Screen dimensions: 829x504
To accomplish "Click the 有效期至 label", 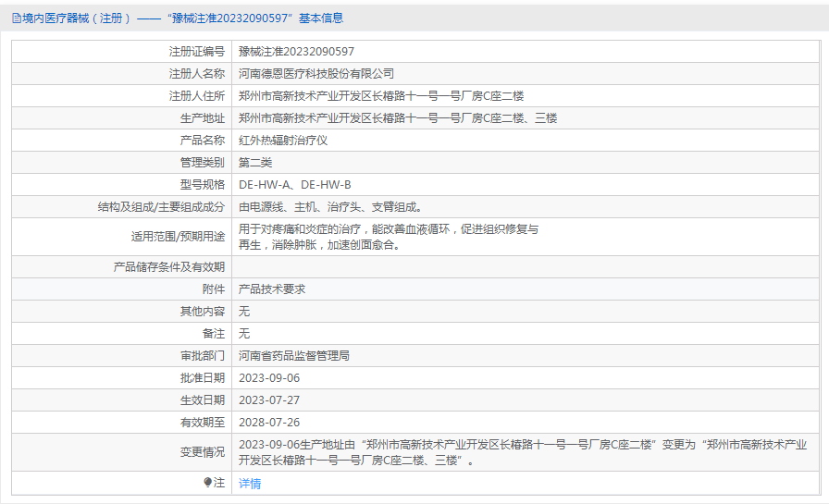I will coord(203,423).
